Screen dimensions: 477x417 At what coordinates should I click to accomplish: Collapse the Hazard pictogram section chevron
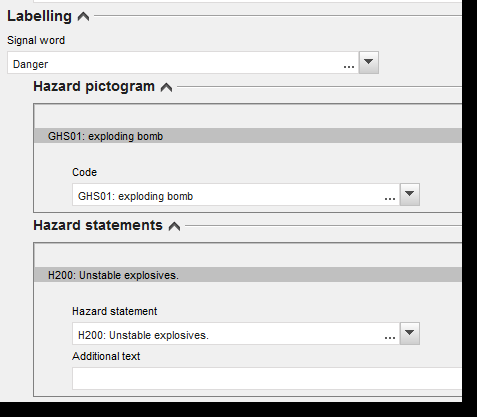166,87
